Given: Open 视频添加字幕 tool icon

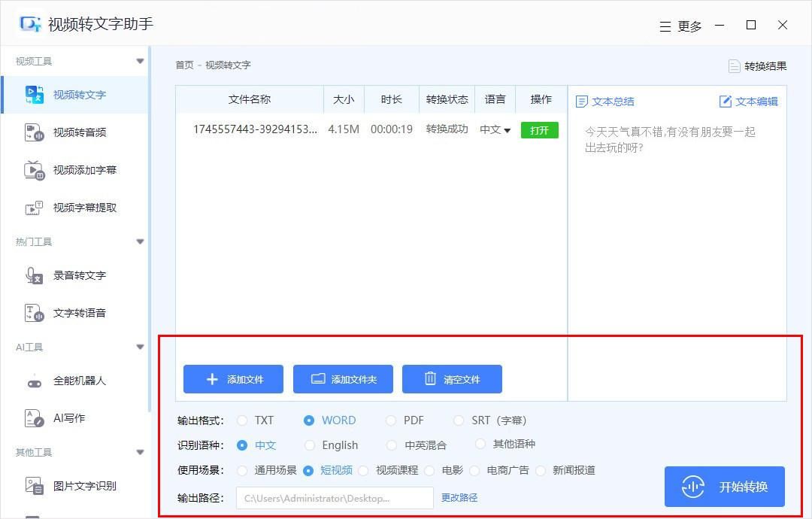Looking at the screenshot, I should (35, 170).
